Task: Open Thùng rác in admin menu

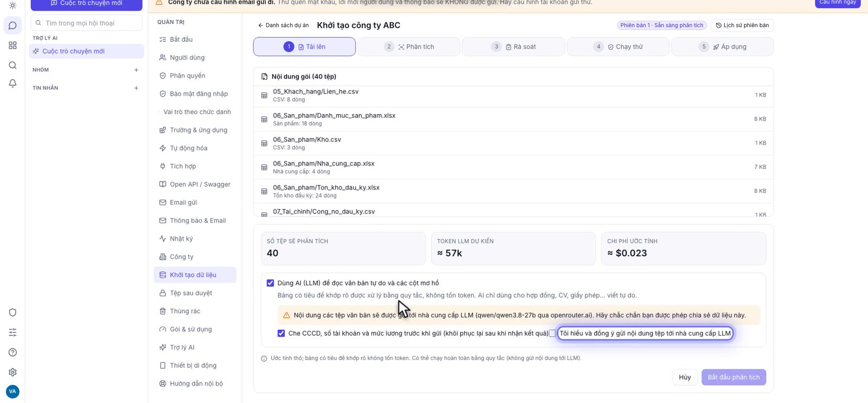Action: (195, 311)
